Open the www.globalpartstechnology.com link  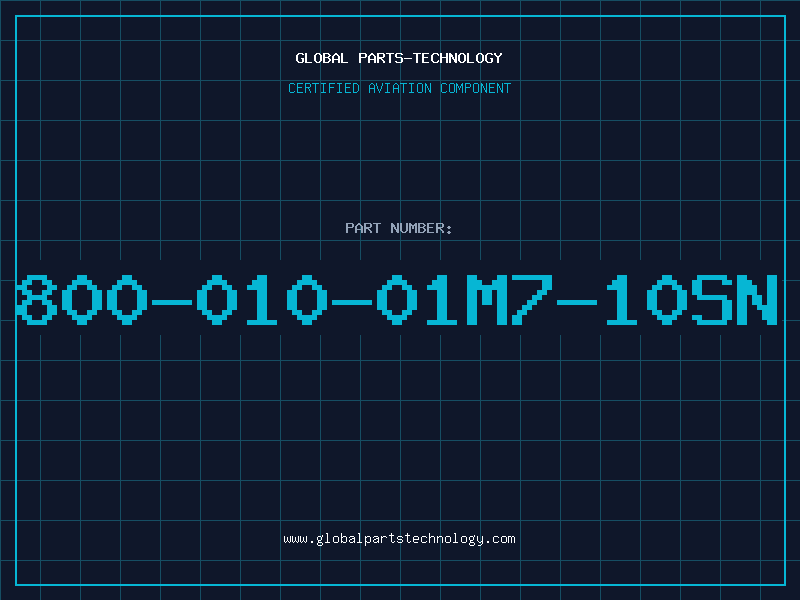coord(399,539)
